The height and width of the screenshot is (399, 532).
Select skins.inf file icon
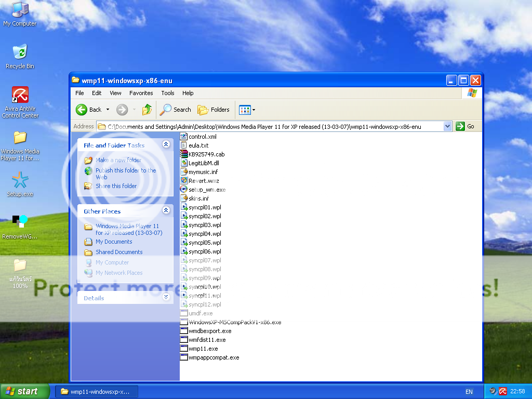pos(184,198)
